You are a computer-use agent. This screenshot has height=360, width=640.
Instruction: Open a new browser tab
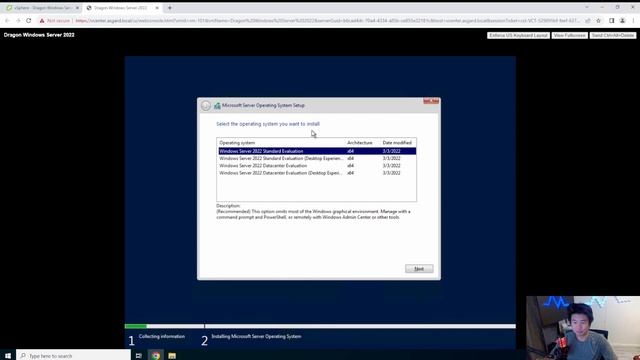(170, 8)
